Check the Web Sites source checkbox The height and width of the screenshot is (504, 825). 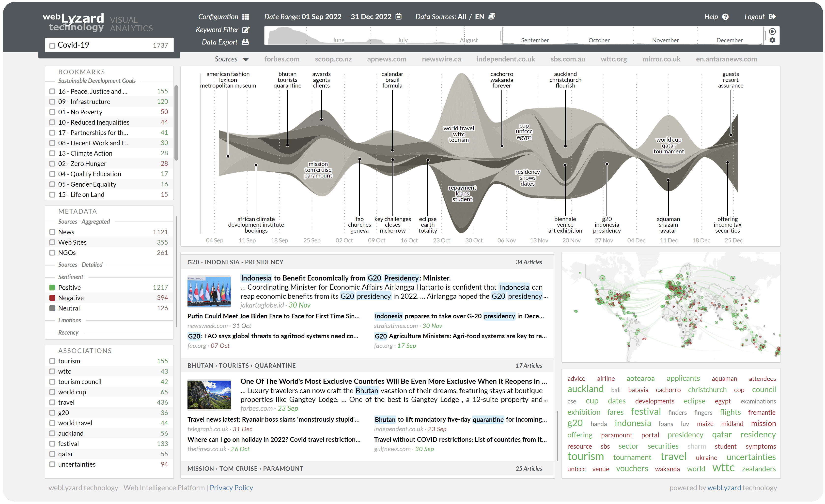52,242
